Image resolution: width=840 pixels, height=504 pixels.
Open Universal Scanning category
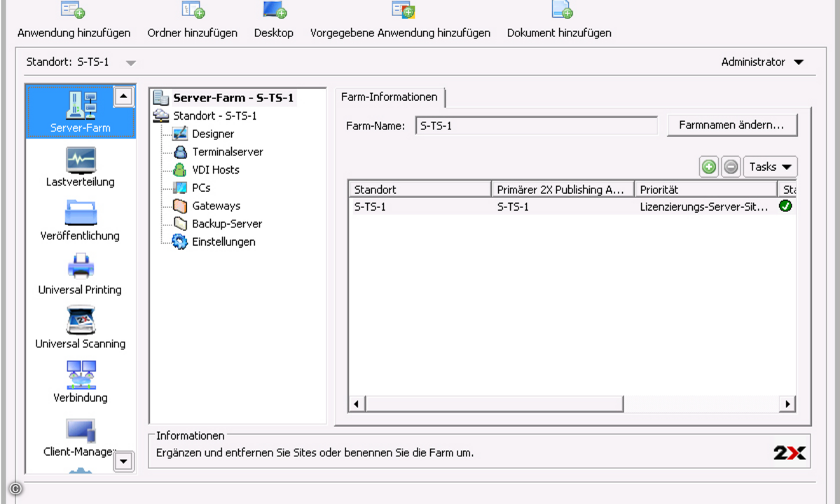(x=81, y=328)
